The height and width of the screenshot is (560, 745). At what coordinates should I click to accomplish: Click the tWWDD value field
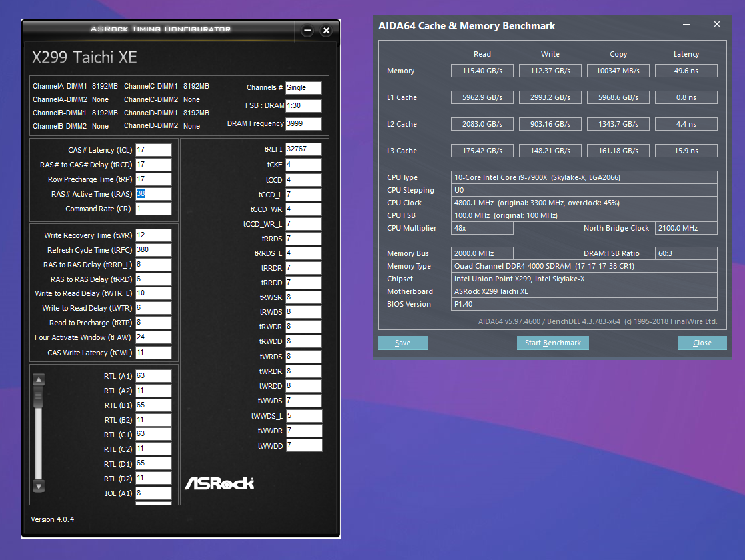pos(304,445)
